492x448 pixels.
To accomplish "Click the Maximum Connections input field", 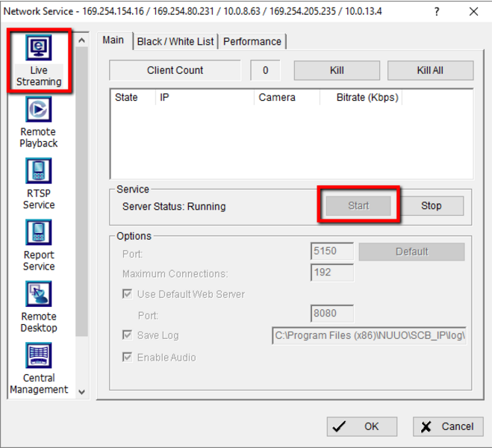I will coord(331,273).
